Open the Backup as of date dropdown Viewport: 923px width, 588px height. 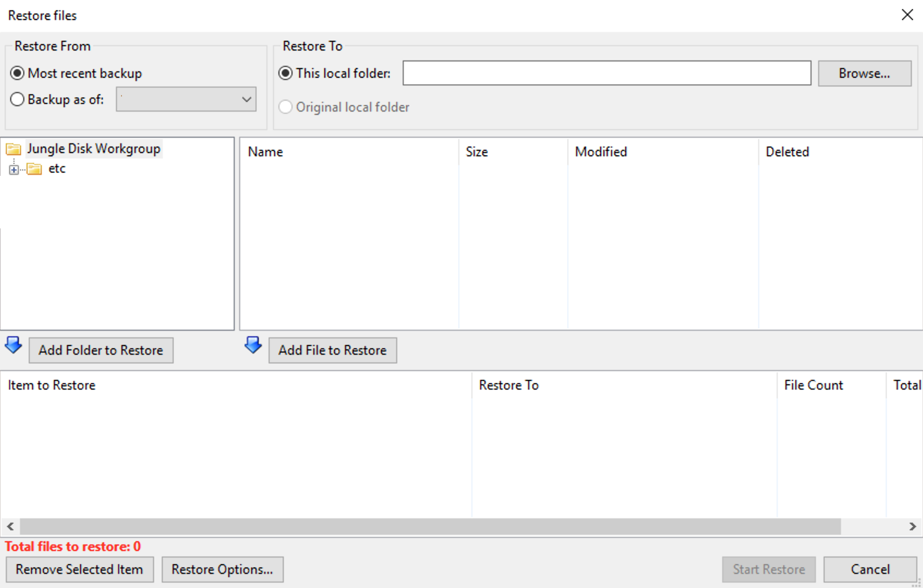click(x=186, y=99)
